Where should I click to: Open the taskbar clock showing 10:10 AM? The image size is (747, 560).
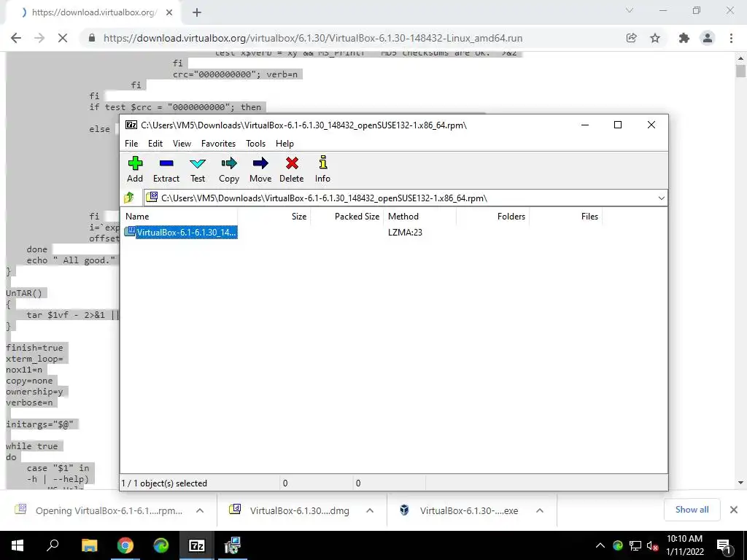[684, 545]
